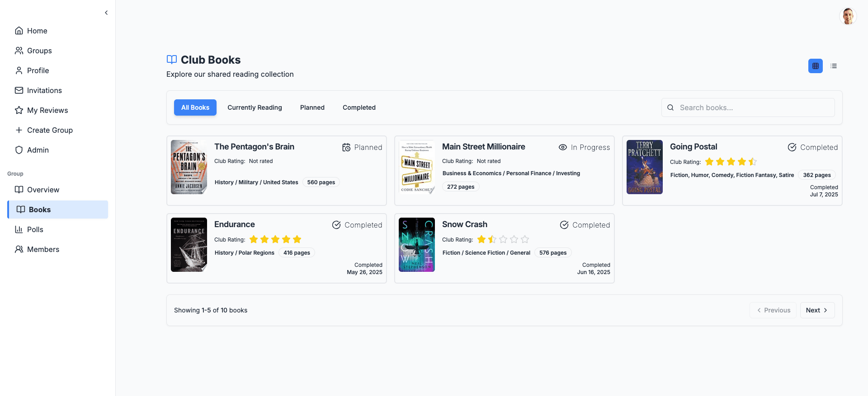868x396 pixels.
Task: Open the Admin shield icon
Action: tap(19, 150)
